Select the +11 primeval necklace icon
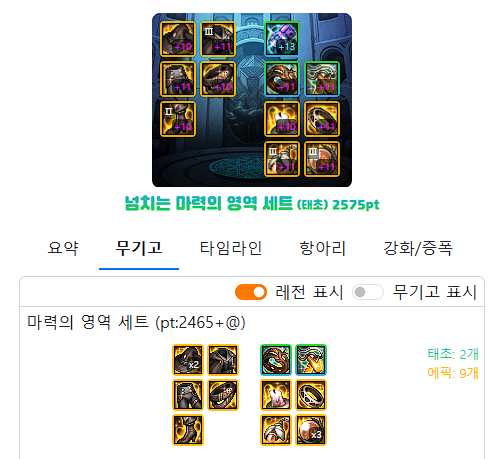The height and width of the screenshot is (459, 489). click(x=322, y=79)
